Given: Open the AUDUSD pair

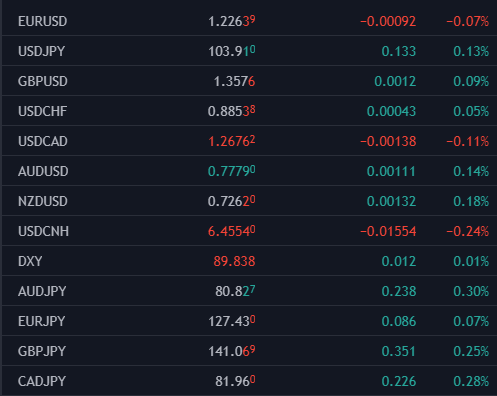Looking at the screenshot, I should (43, 171).
